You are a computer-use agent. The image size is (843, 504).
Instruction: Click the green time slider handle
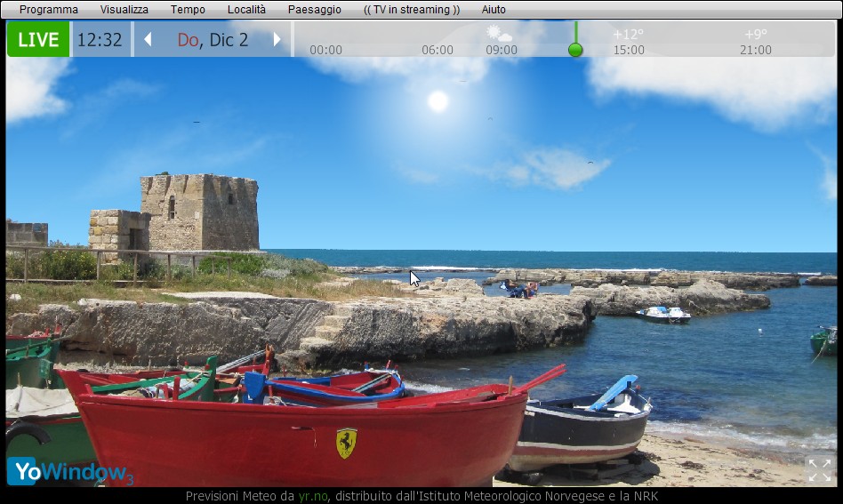click(575, 50)
